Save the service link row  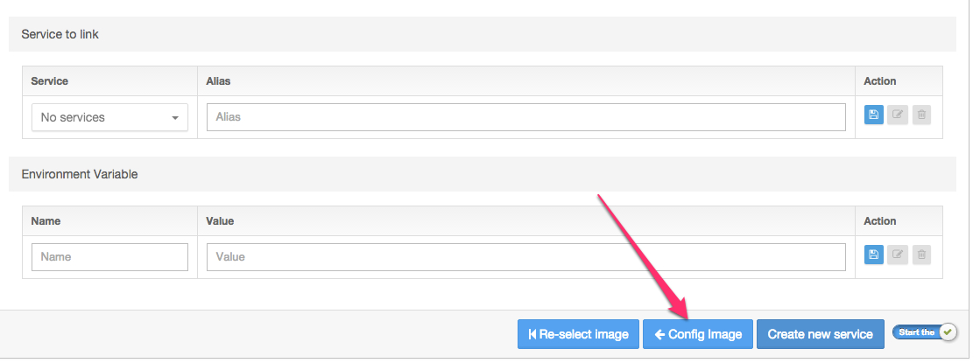[x=874, y=115]
